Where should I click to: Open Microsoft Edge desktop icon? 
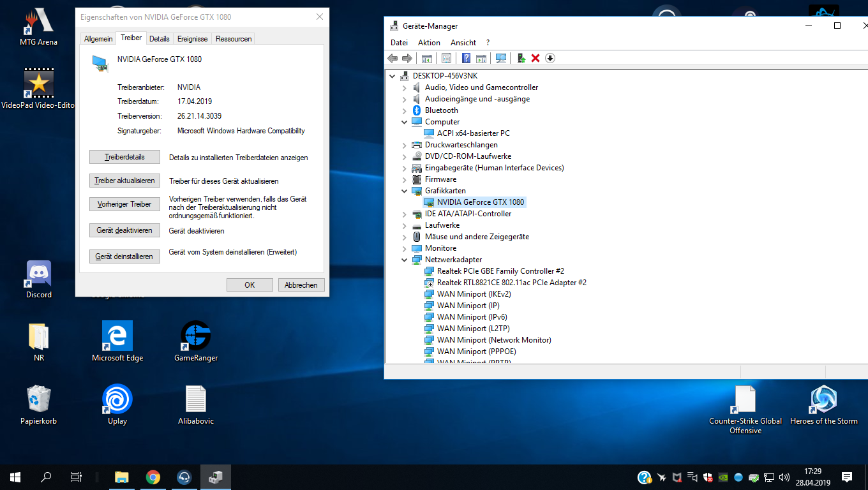[117, 341]
